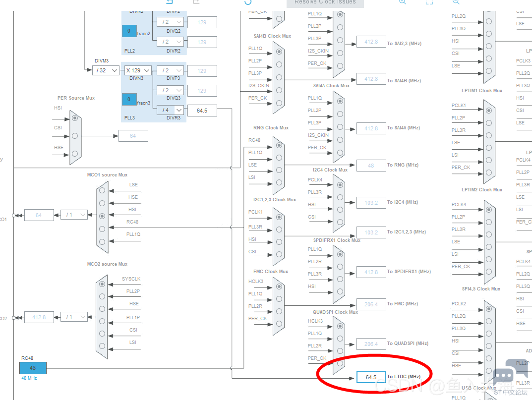Click the To LTDC 64.5 frequency field
The image size is (532, 400).
click(x=371, y=377)
